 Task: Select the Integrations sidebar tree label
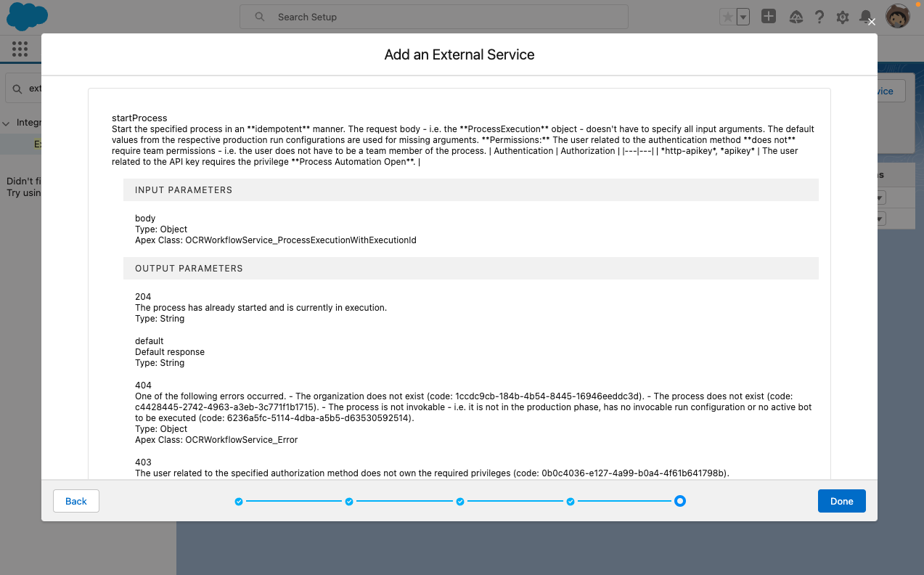[29, 123]
